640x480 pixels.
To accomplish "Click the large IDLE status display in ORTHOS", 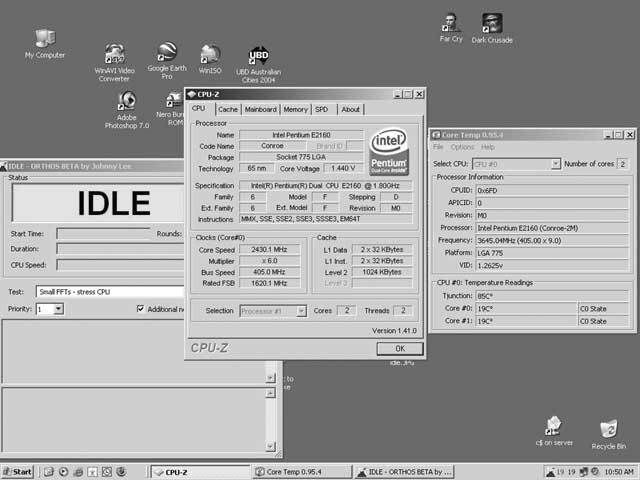I will 98,203.
